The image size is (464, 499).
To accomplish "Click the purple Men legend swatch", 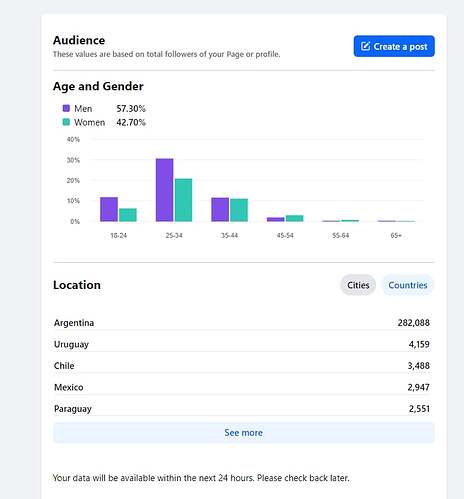I will pyautogui.click(x=66, y=108).
